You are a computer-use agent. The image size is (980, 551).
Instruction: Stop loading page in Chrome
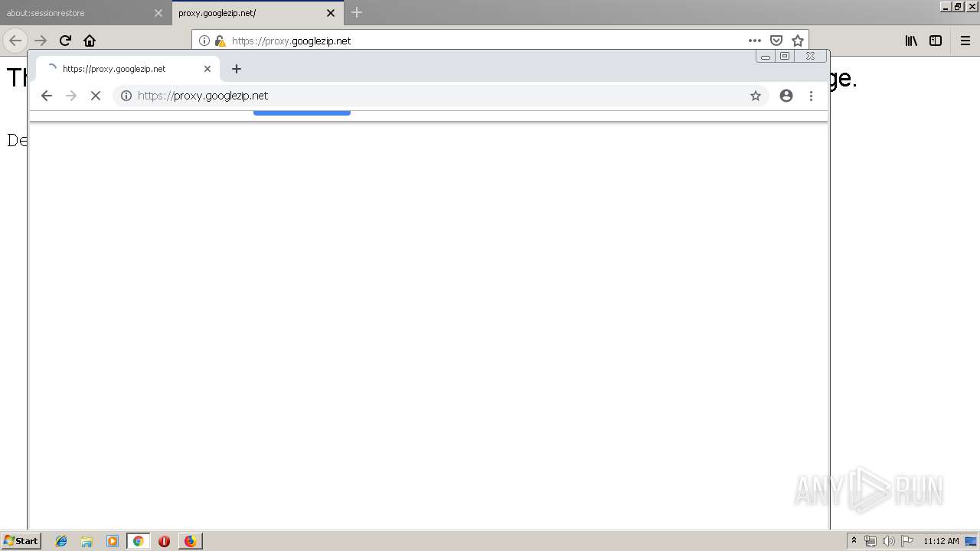click(x=96, y=96)
